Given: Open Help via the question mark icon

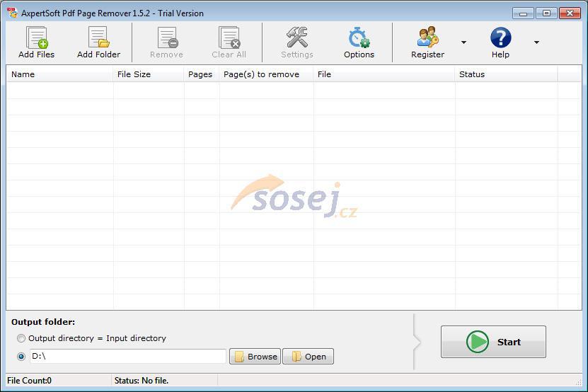Looking at the screenshot, I should [x=501, y=38].
